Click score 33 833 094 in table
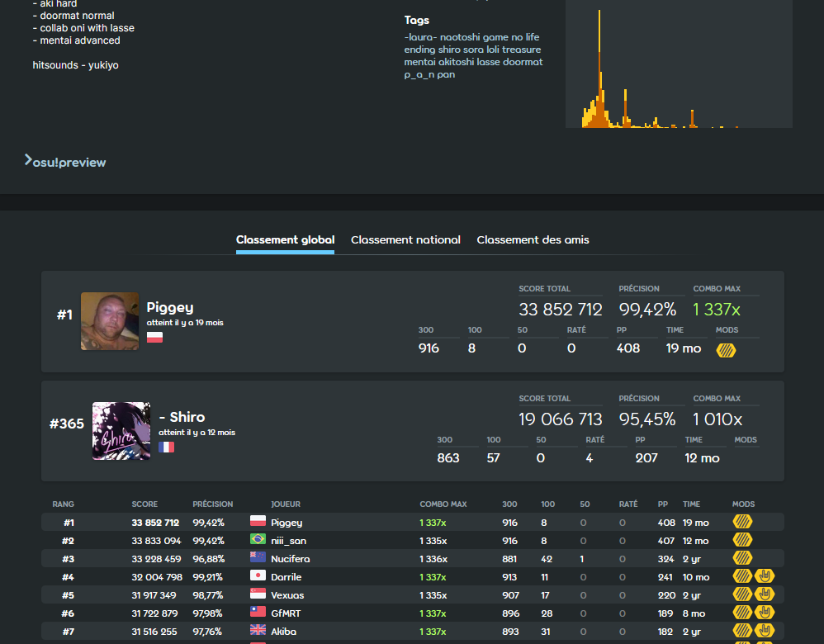This screenshot has height=644, width=824. pyautogui.click(x=156, y=541)
